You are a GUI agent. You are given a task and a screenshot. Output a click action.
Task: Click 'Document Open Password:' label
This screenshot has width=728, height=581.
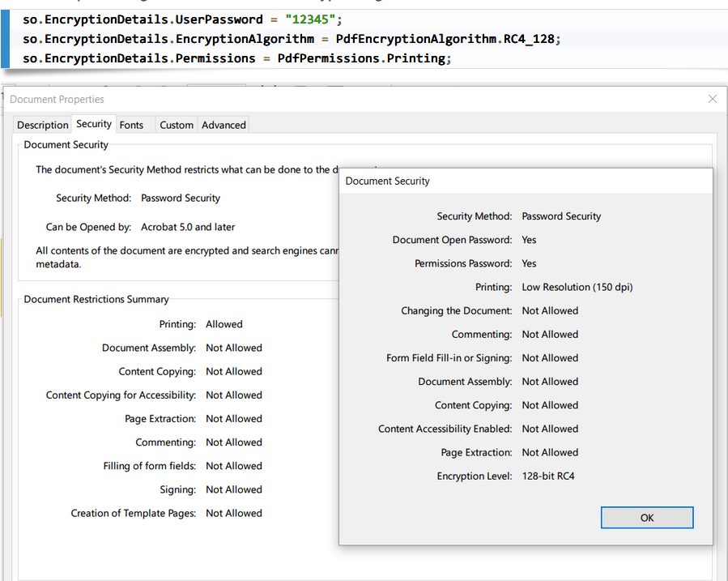(x=452, y=240)
